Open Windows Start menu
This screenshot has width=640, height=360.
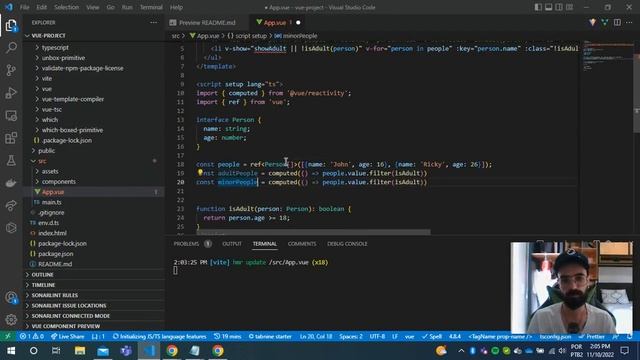point(11,351)
